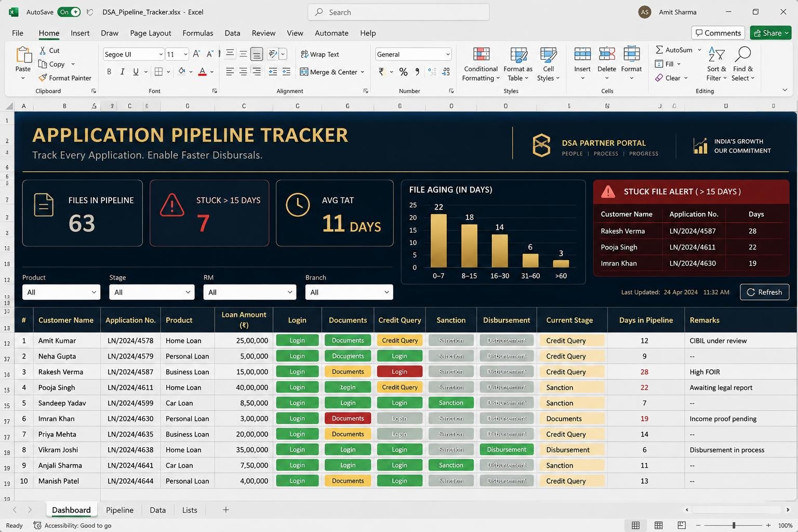Click the Refresh button

(x=764, y=292)
